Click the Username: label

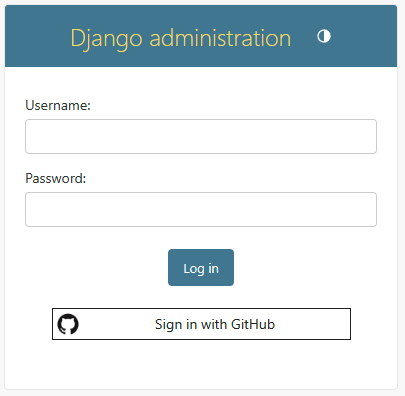point(58,105)
